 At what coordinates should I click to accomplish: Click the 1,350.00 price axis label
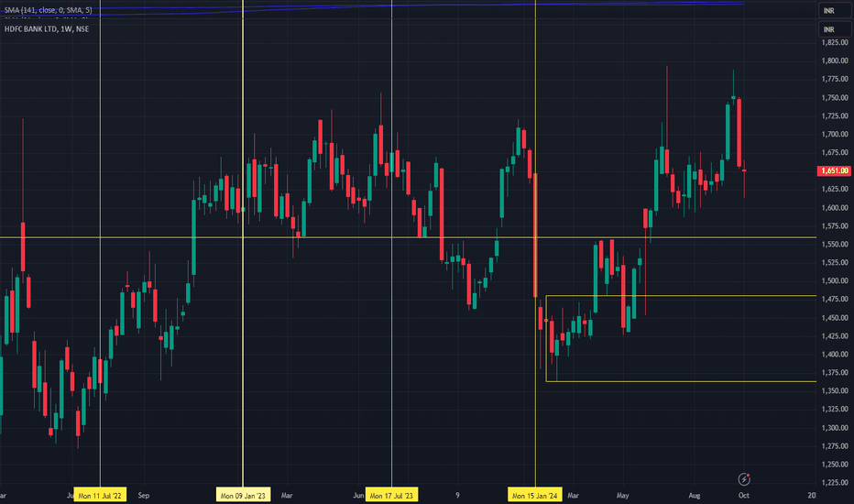coord(835,390)
